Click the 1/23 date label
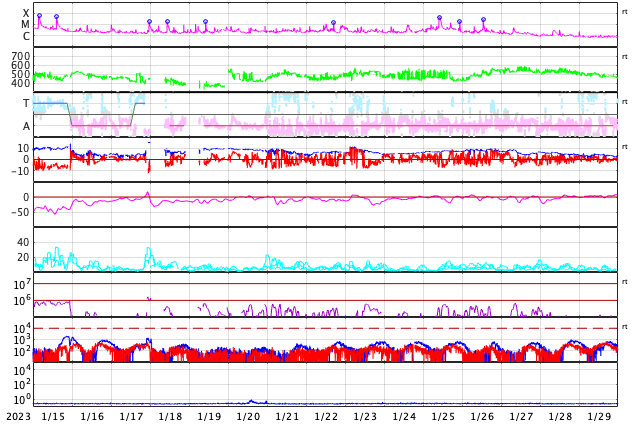 [x=365, y=416]
